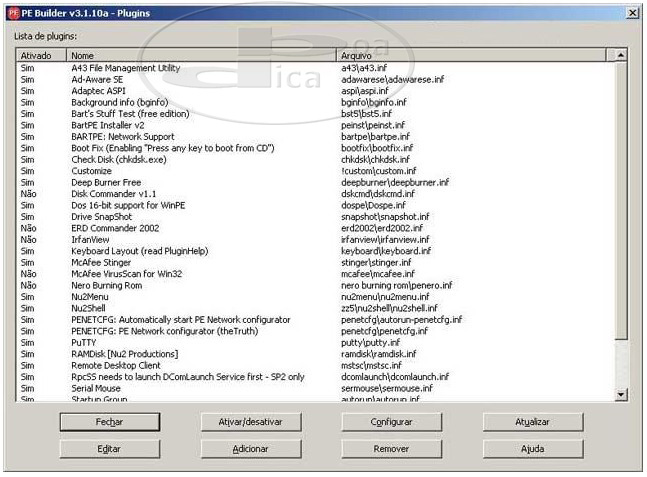Click the scrollbar up arrow
Image resolution: width=647 pixels, height=477 pixels.
click(x=621, y=56)
